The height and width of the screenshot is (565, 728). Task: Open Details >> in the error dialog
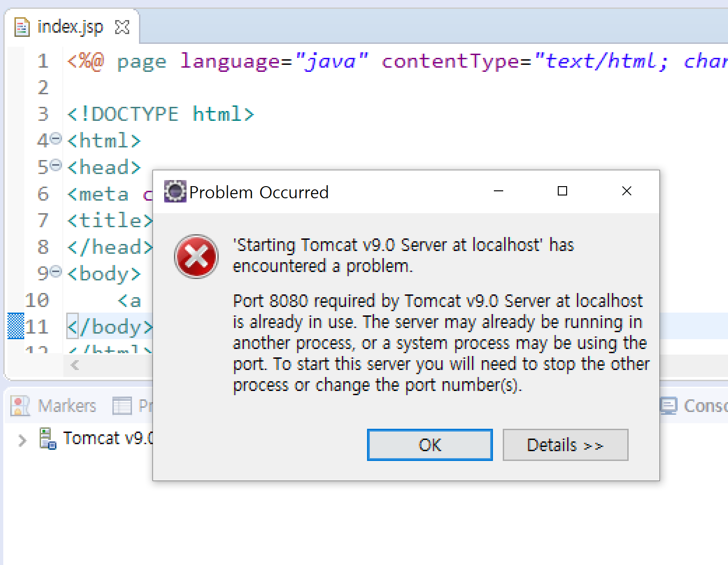(x=565, y=445)
